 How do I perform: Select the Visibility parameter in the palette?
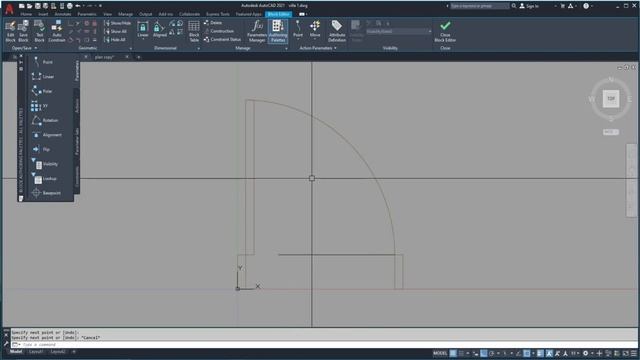(45, 164)
